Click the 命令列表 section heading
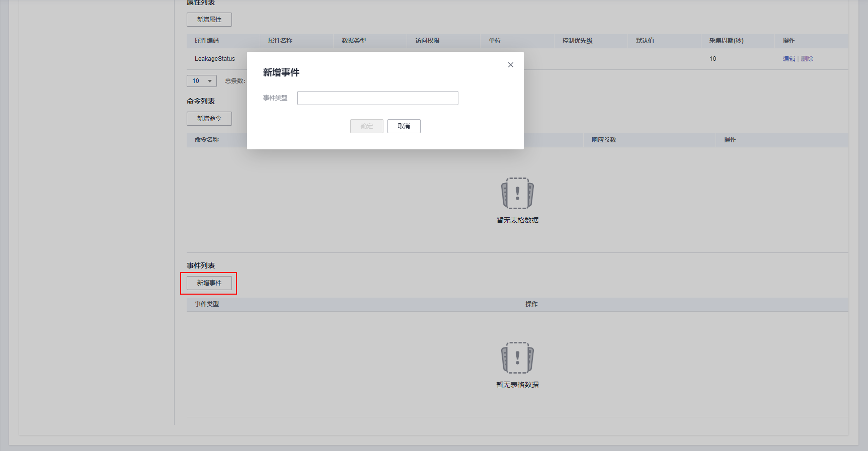Image resolution: width=868 pixels, height=451 pixels. pyautogui.click(x=201, y=101)
